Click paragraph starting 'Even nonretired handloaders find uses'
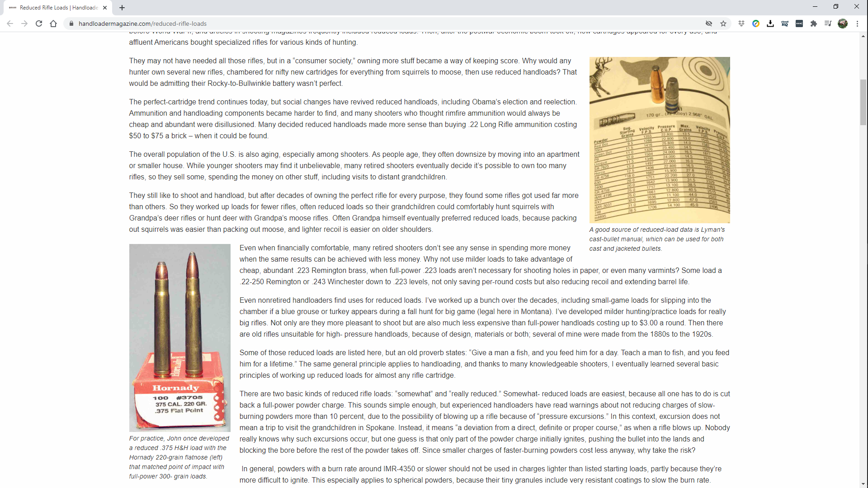868x488 pixels. pos(483,317)
